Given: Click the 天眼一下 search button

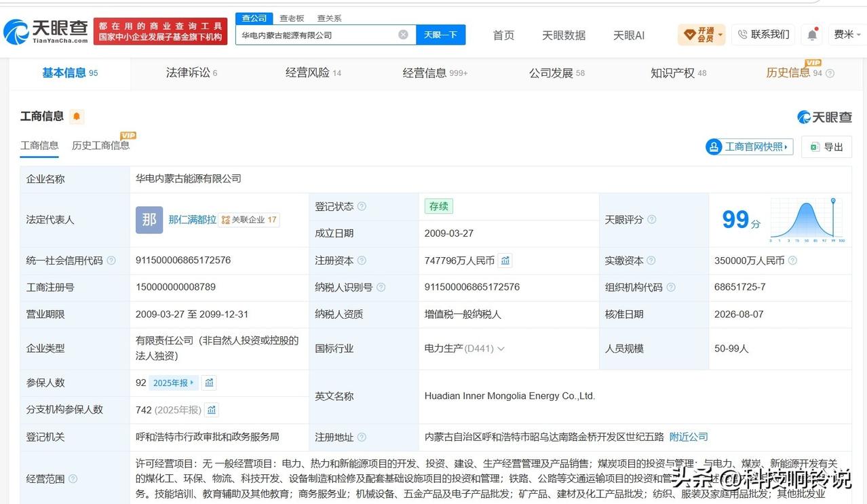Looking at the screenshot, I should click(x=441, y=35).
